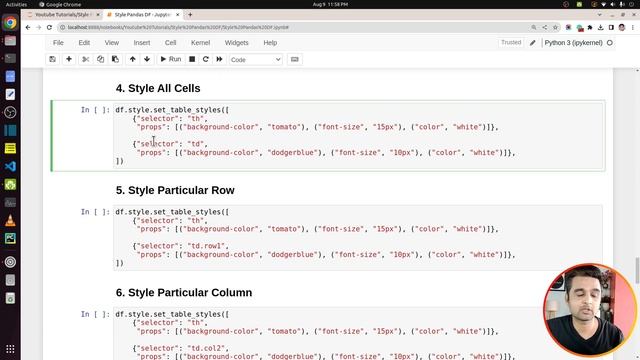The image size is (640, 360).
Task: Open the Chrome extensions puzzle icon
Action: [x=590, y=27]
